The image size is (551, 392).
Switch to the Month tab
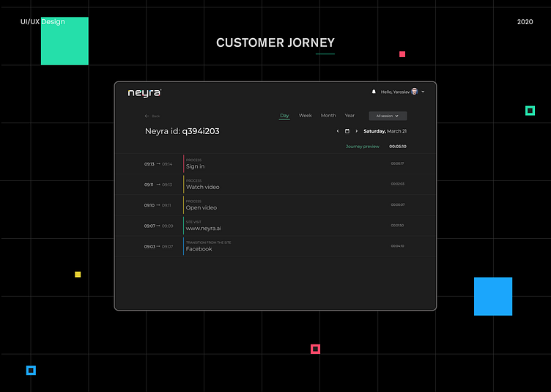tap(328, 116)
